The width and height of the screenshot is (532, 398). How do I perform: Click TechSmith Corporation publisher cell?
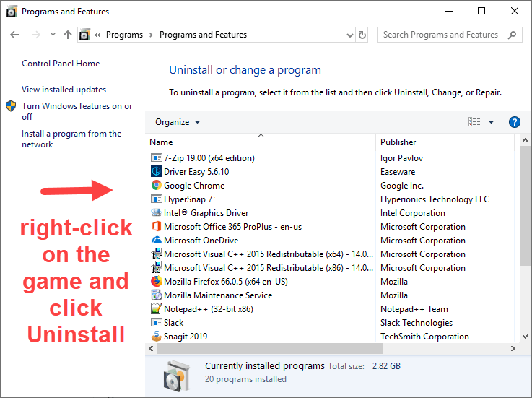tap(424, 337)
